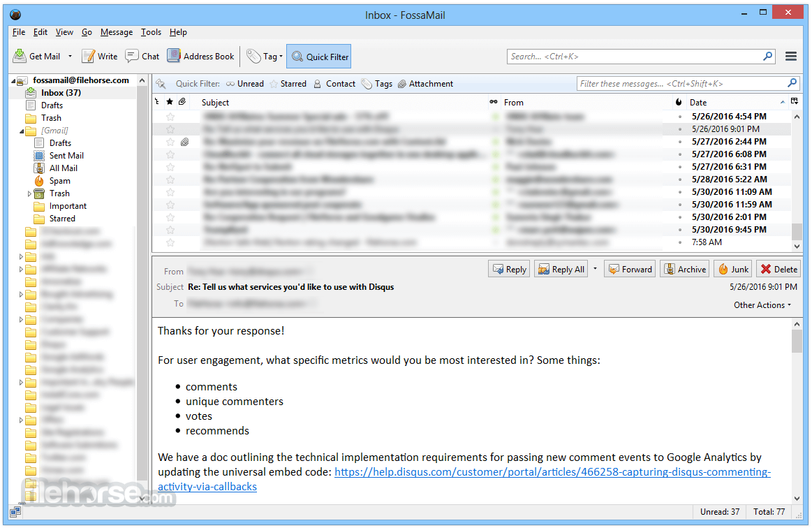The width and height of the screenshot is (812, 528).
Task: Click the Archive message button
Action: click(685, 269)
